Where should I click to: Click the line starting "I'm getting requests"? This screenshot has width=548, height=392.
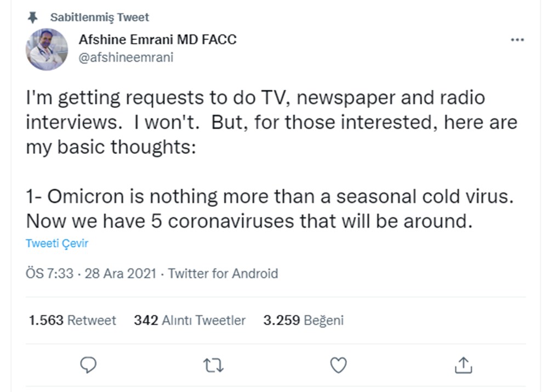[255, 98]
